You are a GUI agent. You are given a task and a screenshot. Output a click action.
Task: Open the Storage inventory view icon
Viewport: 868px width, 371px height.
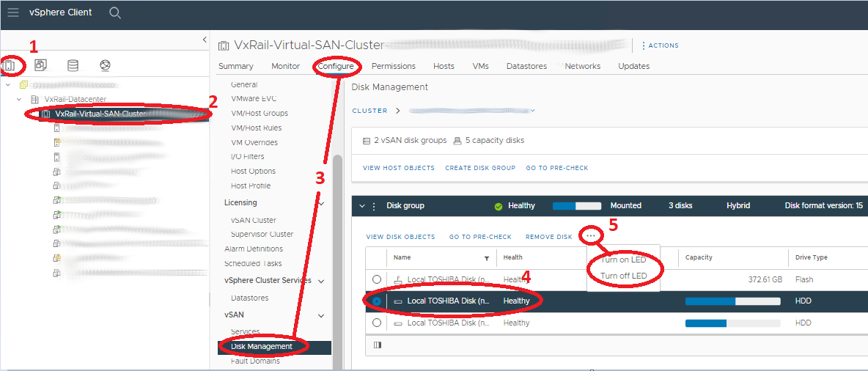[73, 65]
